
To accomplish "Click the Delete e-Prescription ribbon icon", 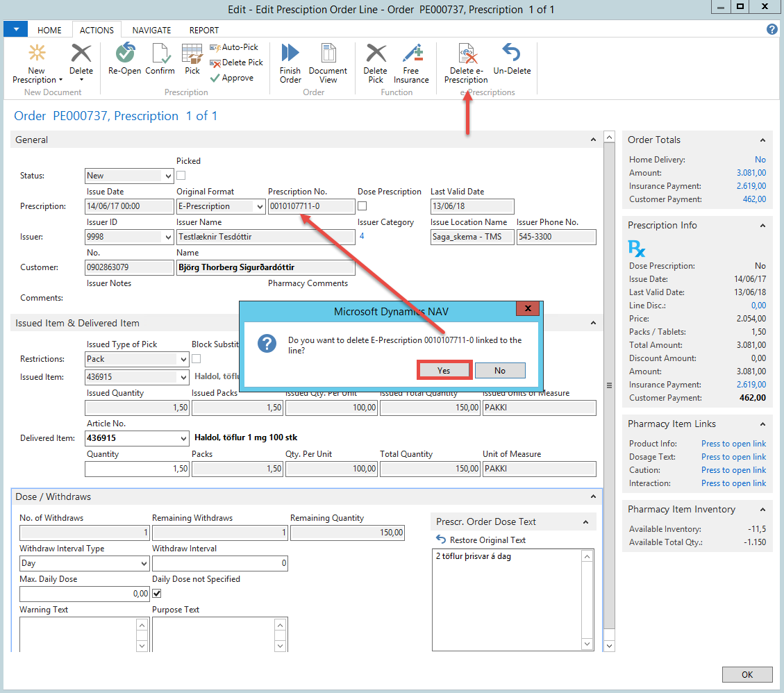I will coord(466,54).
